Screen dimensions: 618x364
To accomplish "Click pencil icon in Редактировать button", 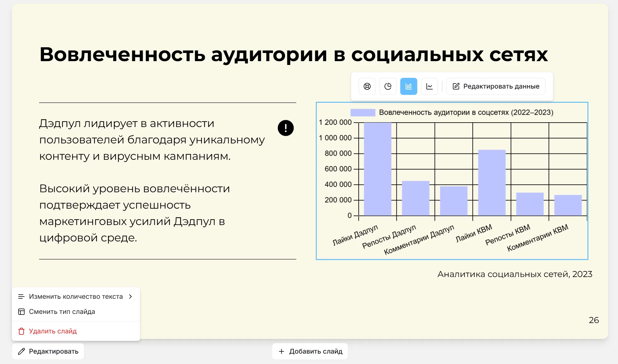I will [x=21, y=351].
